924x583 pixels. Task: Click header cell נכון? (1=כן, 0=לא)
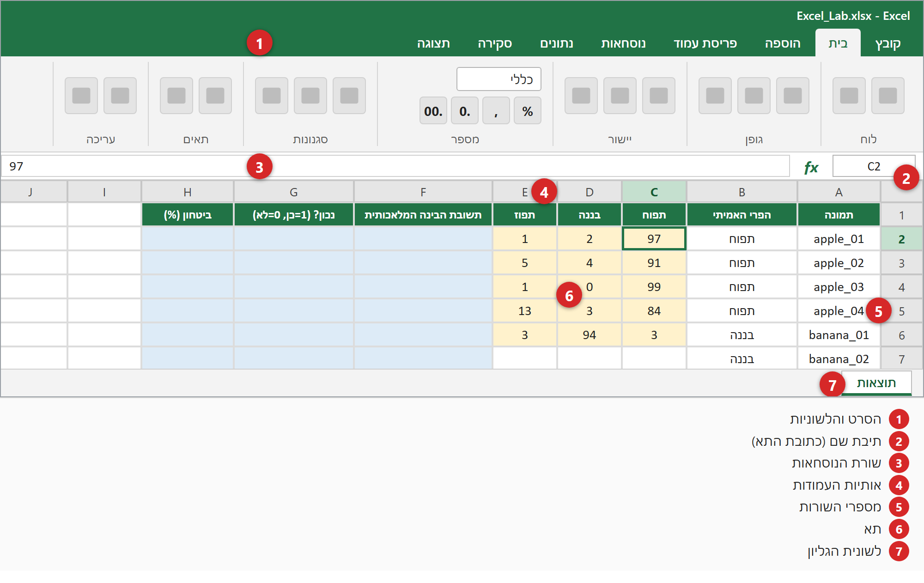294,215
